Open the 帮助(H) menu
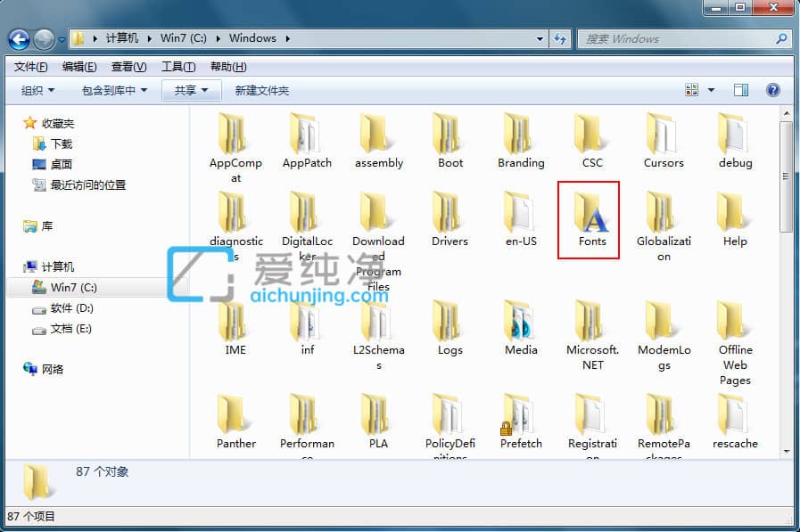Image resolution: width=800 pixels, height=532 pixels. 228,67
